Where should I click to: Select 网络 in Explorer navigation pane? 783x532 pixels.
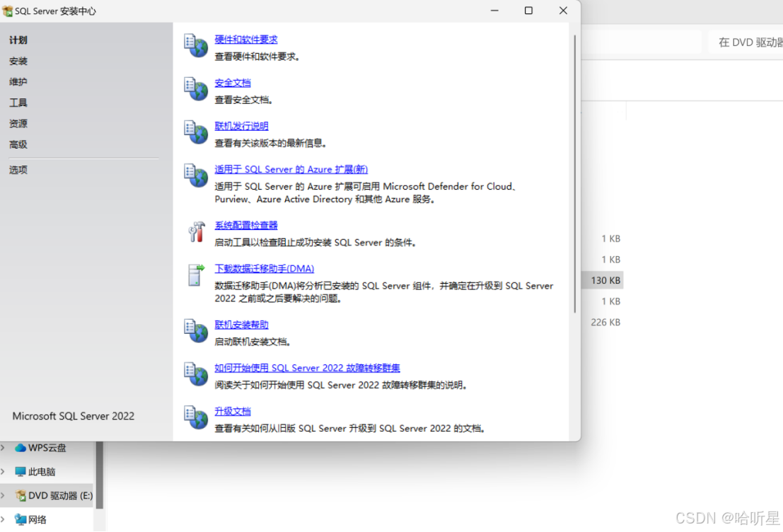(x=47, y=519)
